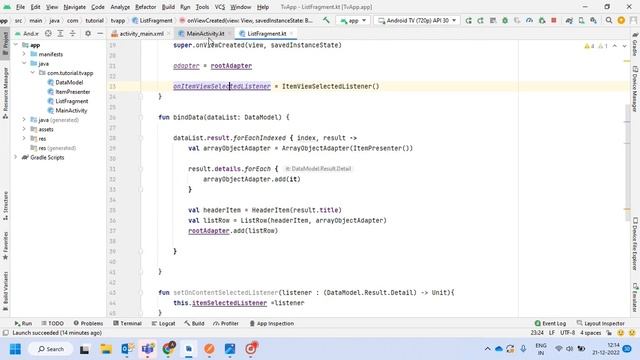The width and height of the screenshot is (640, 360).
Task: Click the Windows Start button
Action: [15, 349]
